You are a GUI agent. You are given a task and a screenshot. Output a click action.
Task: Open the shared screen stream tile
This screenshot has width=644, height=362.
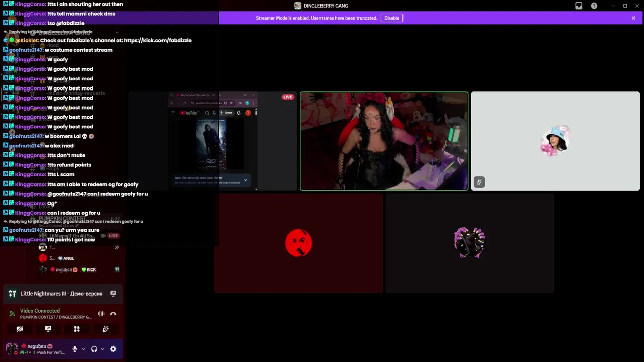click(x=213, y=141)
